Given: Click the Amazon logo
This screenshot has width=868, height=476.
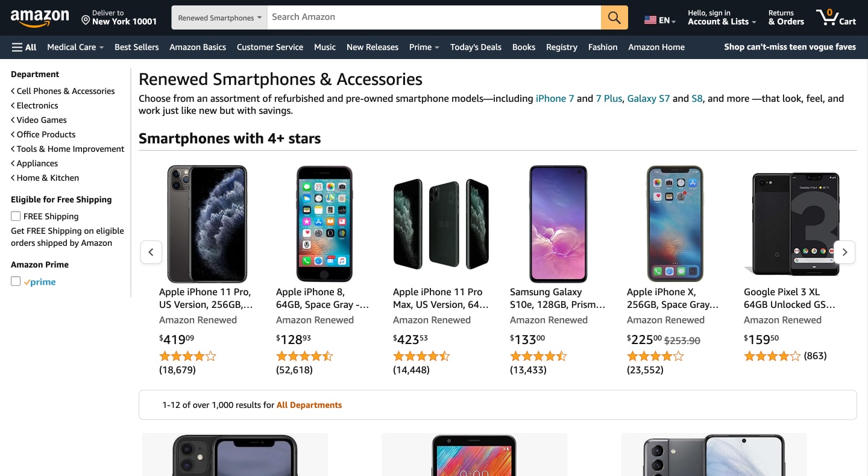Looking at the screenshot, I should coord(40,18).
